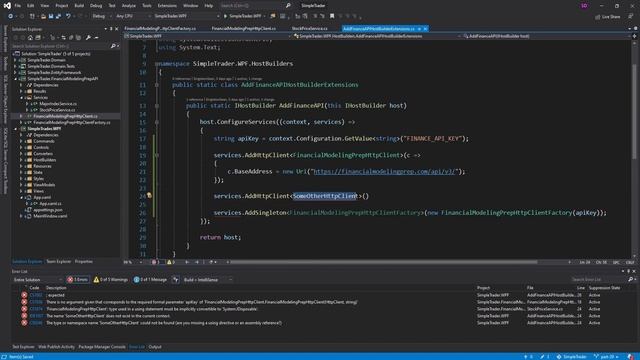
Task: Click the Save All toolbar icon
Action: (x=58, y=16)
